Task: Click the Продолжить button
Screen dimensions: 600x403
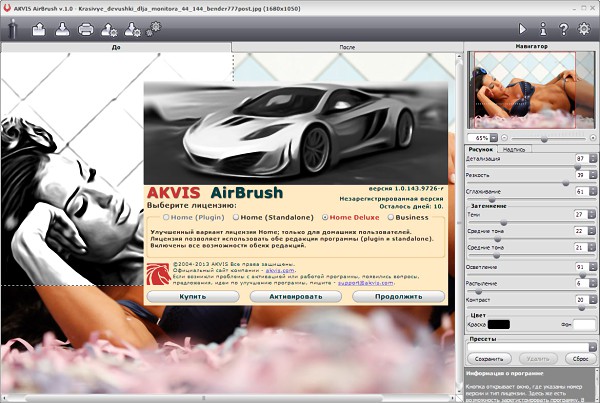Action: coord(399,297)
